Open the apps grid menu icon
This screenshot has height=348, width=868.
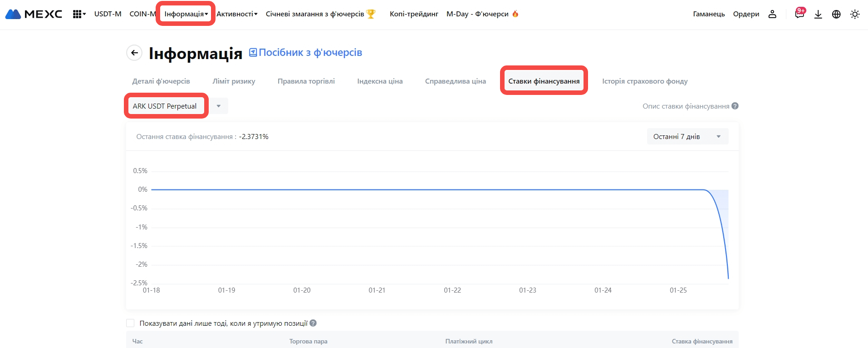[x=78, y=14]
